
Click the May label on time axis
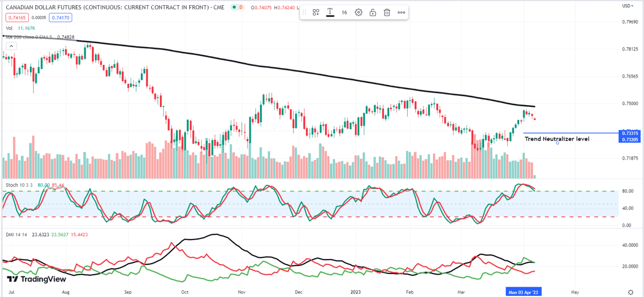click(575, 292)
